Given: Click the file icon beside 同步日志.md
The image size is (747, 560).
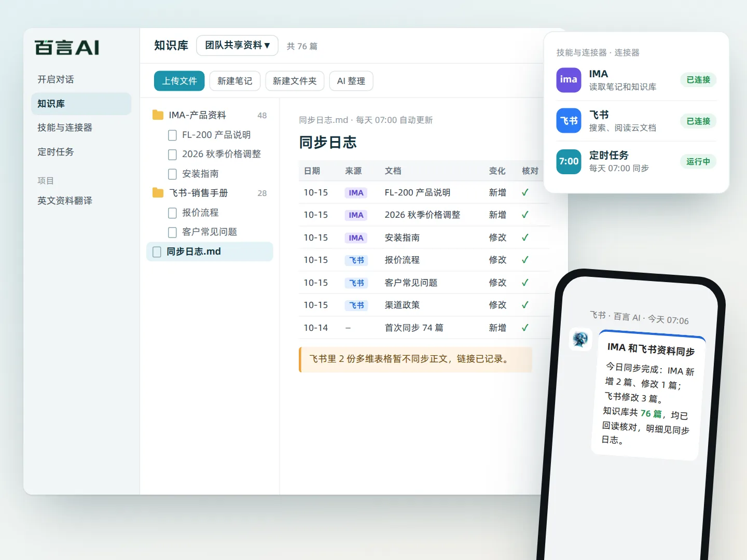Looking at the screenshot, I should coord(157,252).
